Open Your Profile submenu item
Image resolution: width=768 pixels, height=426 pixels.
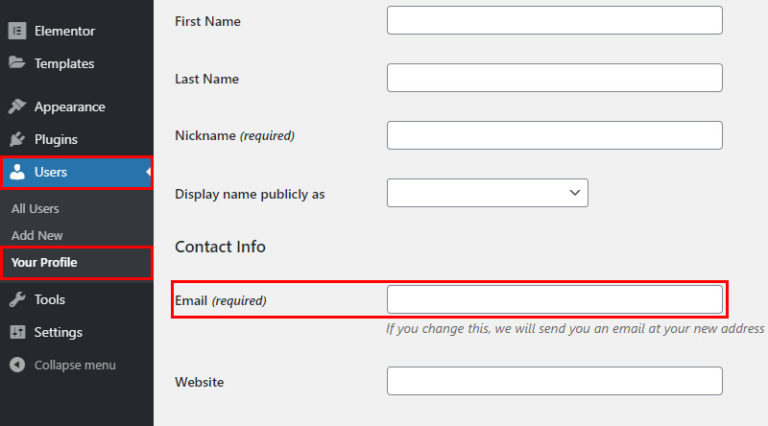pyautogui.click(x=44, y=263)
